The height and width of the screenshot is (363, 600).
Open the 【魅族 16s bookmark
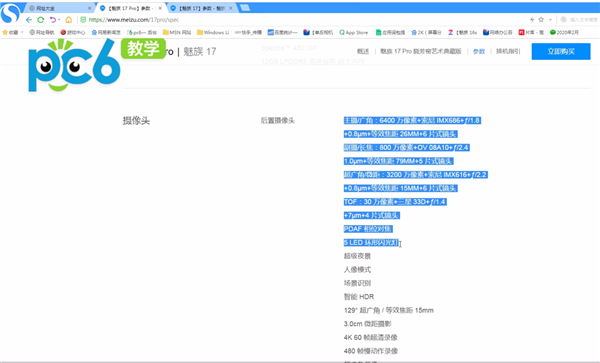462,33
